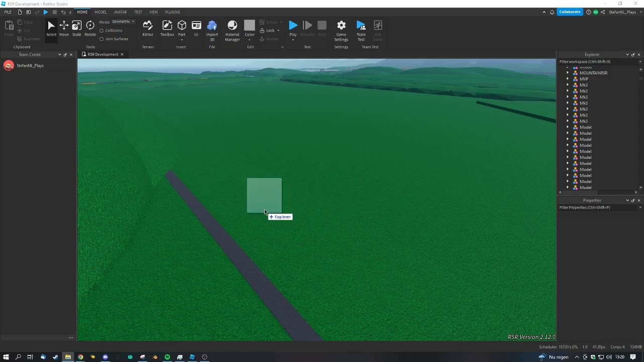
Task: Close the Explorer panel
Action: tap(639, 54)
